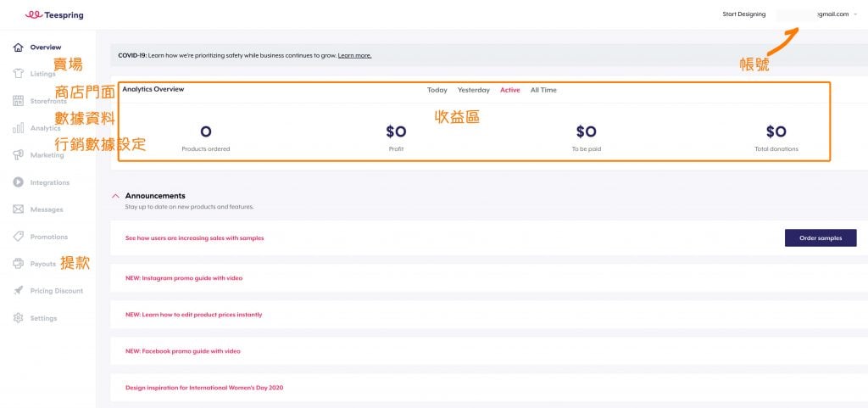Go to Promotions page
Screen dimensions: 868x408
point(48,237)
